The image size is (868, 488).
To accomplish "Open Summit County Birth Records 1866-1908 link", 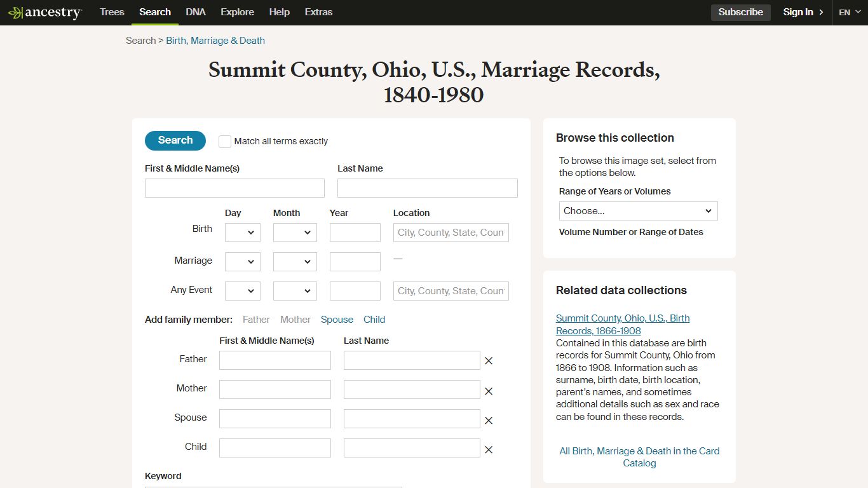I will (x=623, y=325).
